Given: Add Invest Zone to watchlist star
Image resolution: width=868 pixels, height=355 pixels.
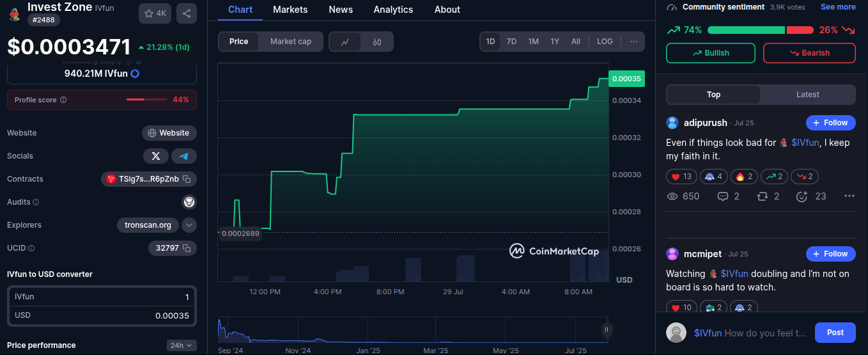Looking at the screenshot, I should click(x=155, y=13).
